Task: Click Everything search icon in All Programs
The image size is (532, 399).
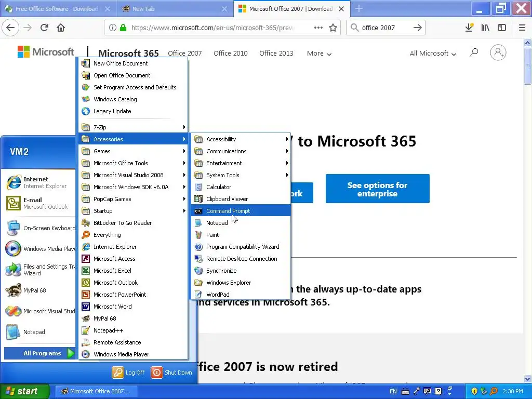Action: [x=86, y=235]
